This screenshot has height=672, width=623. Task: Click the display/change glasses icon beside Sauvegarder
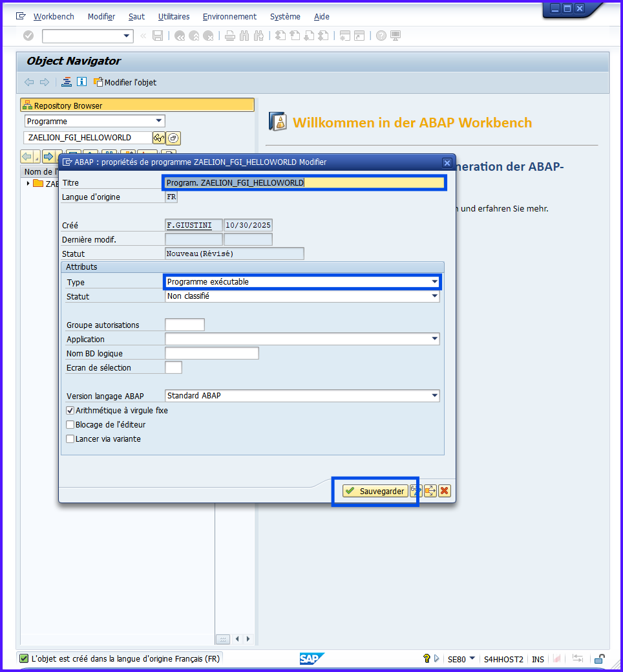click(x=416, y=491)
